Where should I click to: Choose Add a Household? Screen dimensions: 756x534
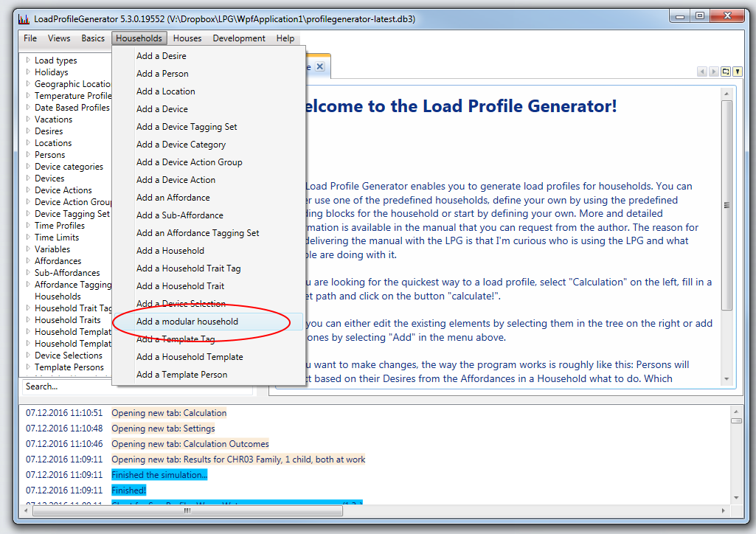point(209,251)
